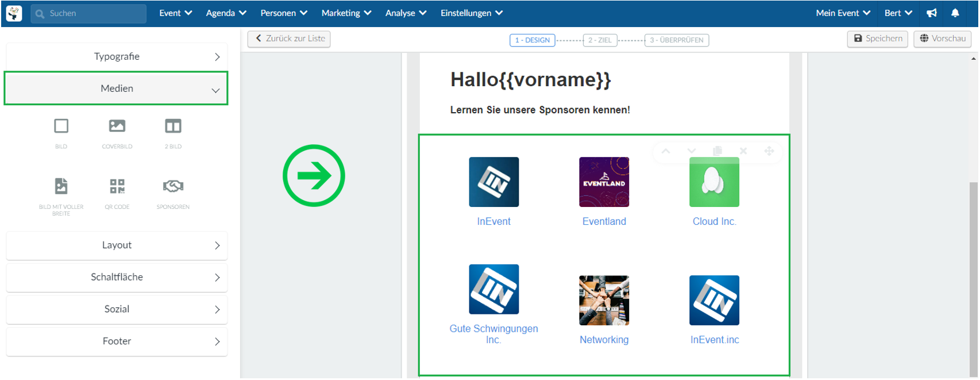980x380 pixels.
Task: Open the notifications bell
Action: tap(955, 13)
